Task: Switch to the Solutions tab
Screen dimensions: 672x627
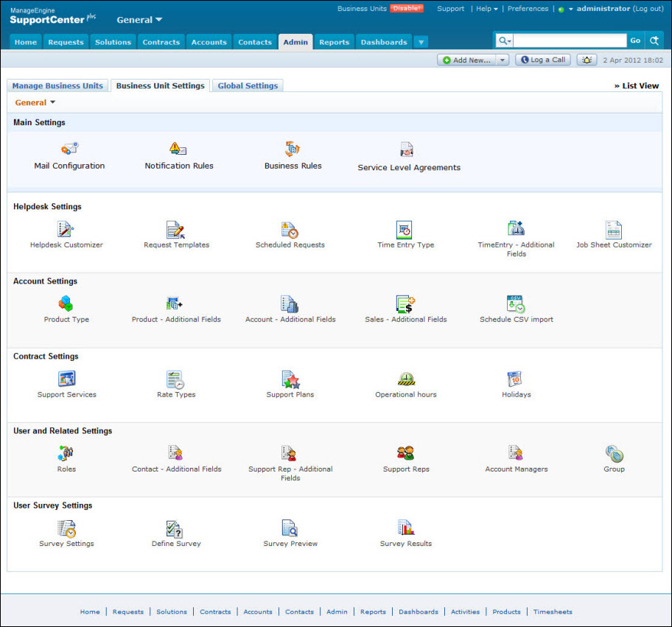Action: [x=113, y=42]
